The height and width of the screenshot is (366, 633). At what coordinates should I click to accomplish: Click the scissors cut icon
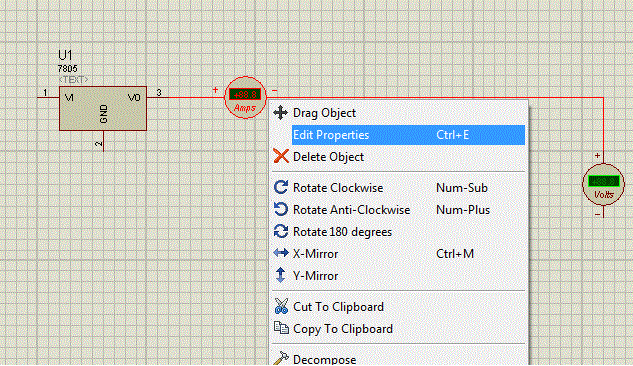click(x=281, y=306)
